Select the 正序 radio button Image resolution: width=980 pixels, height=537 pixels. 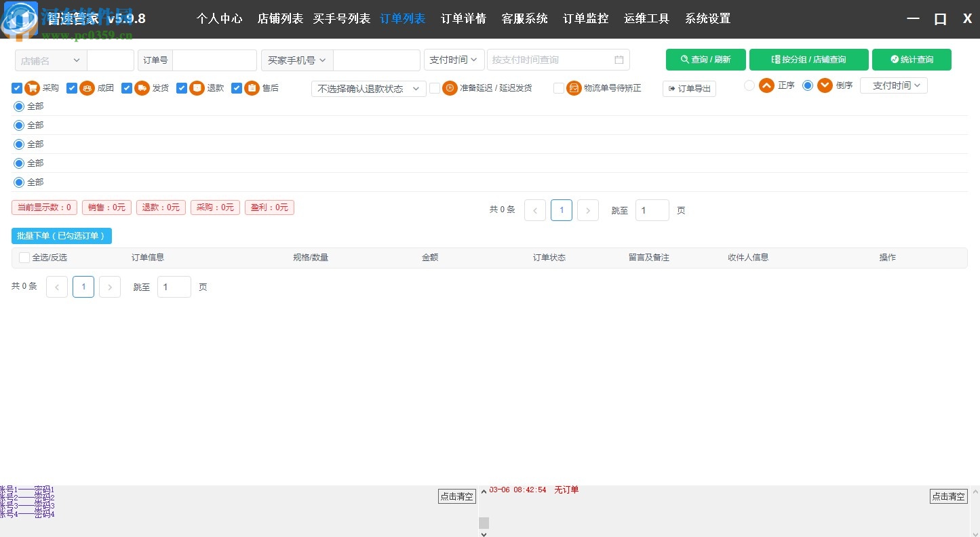tap(749, 85)
